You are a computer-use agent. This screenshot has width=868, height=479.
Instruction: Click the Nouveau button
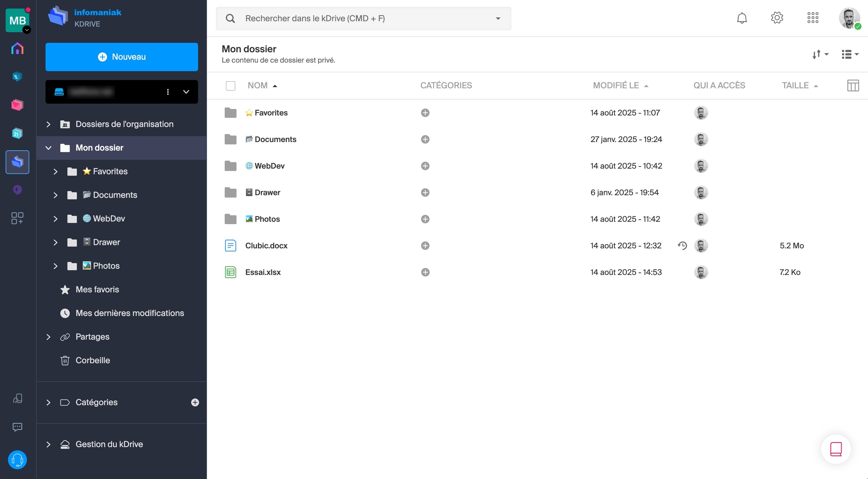pyautogui.click(x=122, y=57)
